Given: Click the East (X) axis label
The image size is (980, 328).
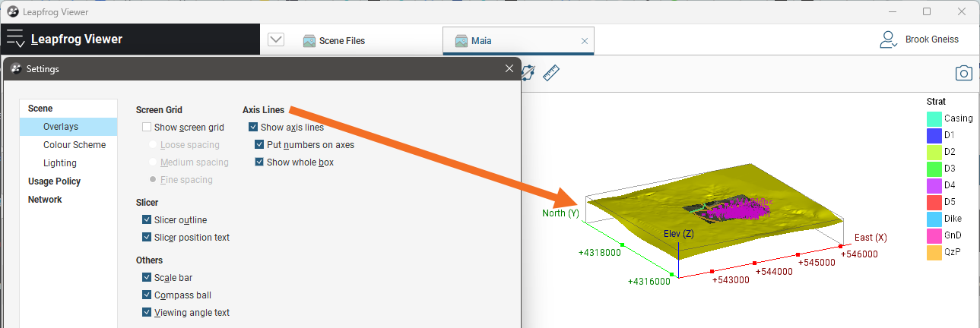Looking at the screenshot, I should [871, 238].
